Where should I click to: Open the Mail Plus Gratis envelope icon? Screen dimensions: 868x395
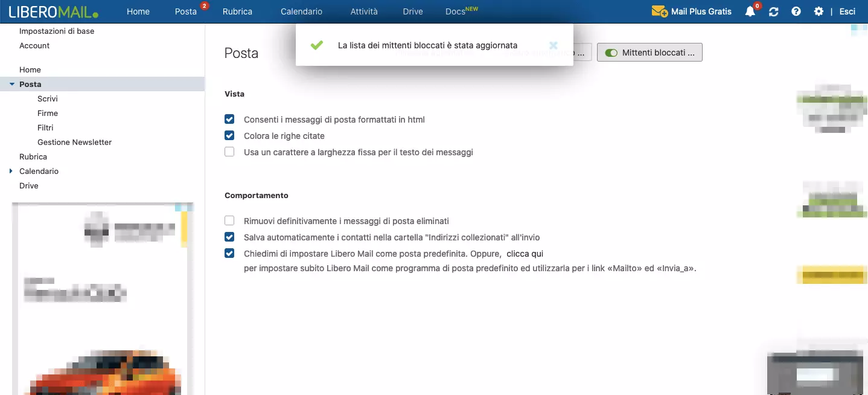[x=659, y=11]
